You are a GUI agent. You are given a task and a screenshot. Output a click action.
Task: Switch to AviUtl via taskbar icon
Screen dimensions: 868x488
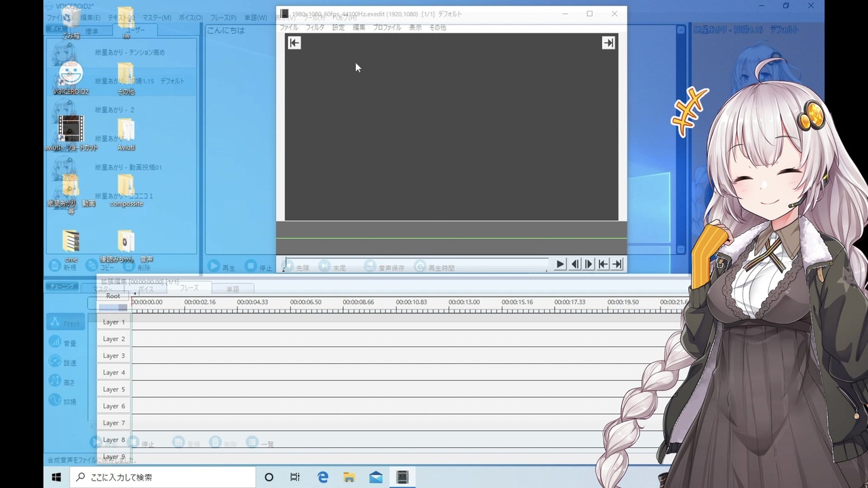pyautogui.click(x=402, y=477)
